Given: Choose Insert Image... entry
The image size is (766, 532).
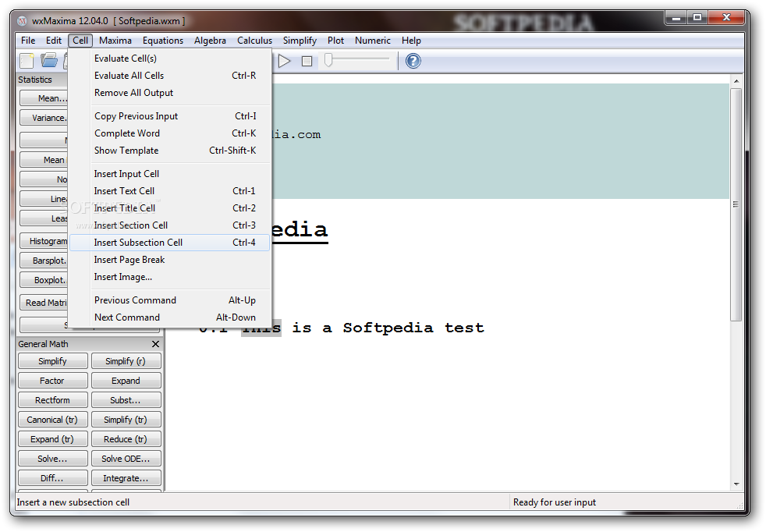Looking at the screenshot, I should click(169, 276).
